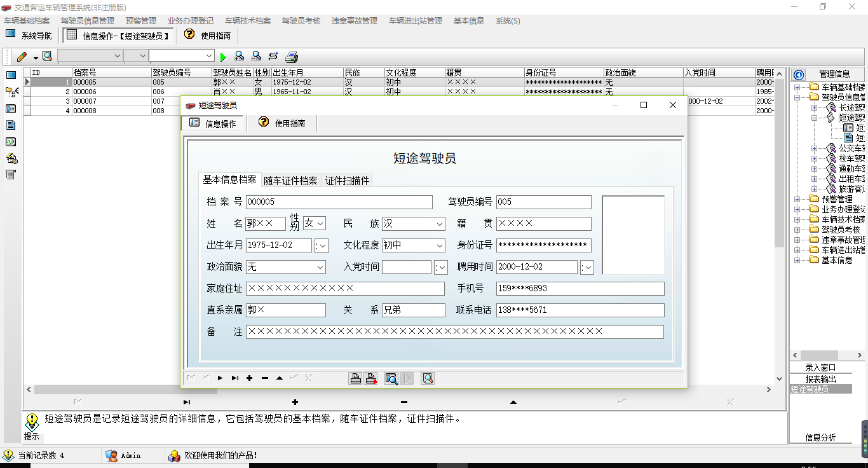
Task: Click the page search icon at dialog bottom right
Action: 428,378
